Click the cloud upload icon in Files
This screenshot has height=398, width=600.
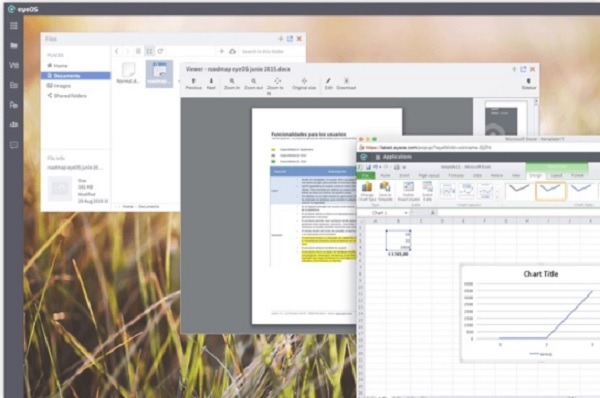coord(232,51)
